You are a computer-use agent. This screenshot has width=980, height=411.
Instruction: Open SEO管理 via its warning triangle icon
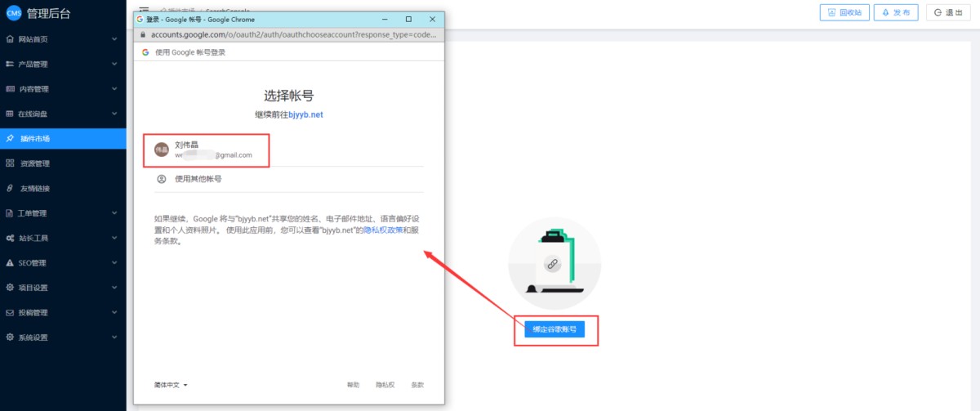click(x=10, y=263)
